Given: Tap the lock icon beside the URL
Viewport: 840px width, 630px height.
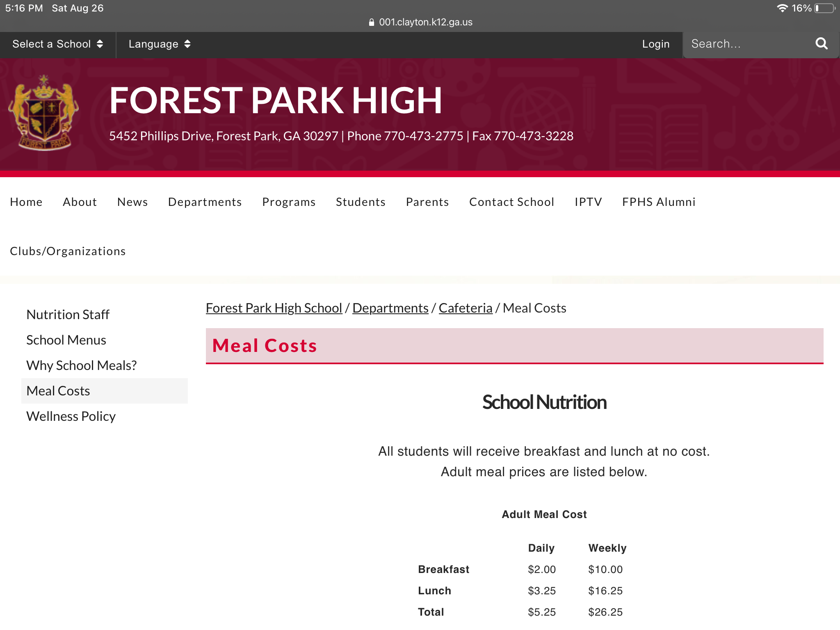Looking at the screenshot, I should pyautogui.click(x=372, y=22).
